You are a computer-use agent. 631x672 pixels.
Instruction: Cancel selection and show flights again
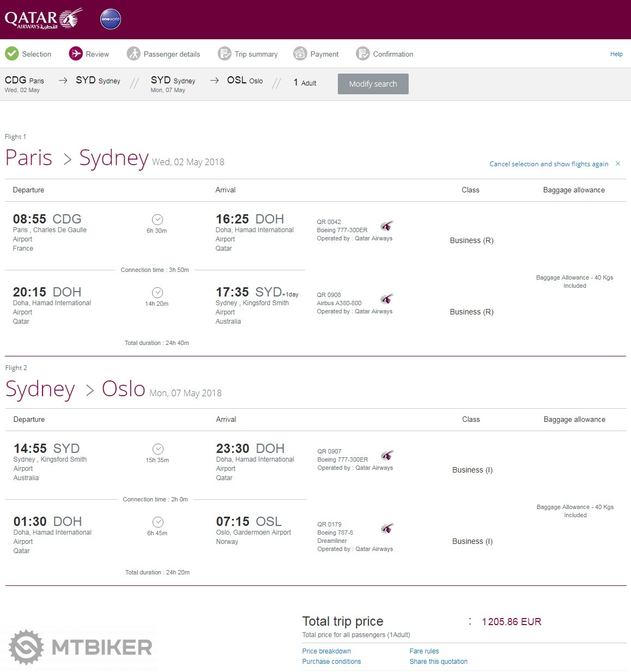tap(549, 164)
